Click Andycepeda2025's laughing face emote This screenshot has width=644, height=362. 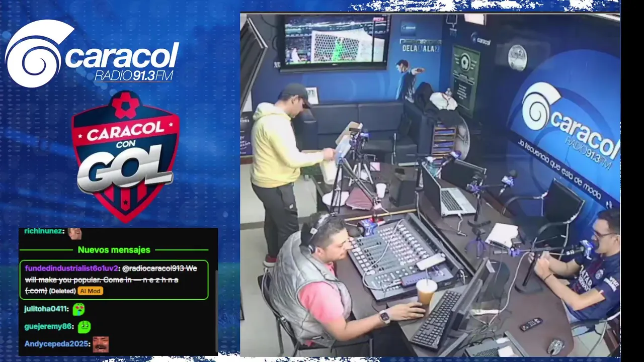[101, 344]
